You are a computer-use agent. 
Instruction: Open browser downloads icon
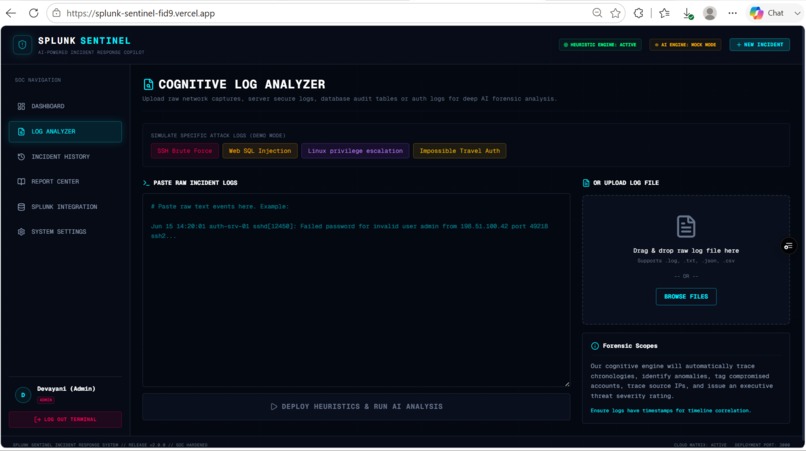point(687,14)
